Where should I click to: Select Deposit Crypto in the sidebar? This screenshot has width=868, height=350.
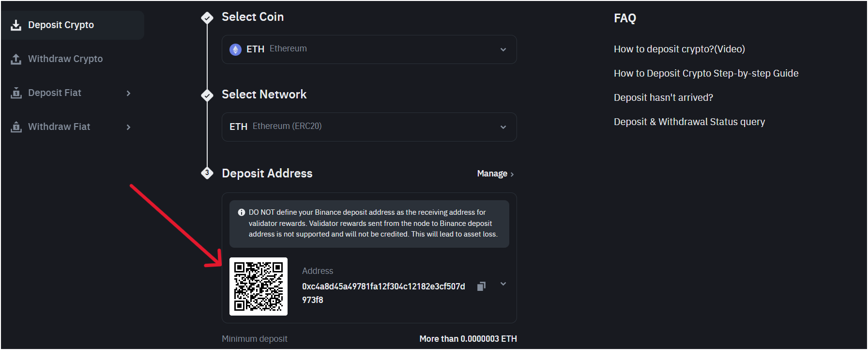click(x=61, y=25)
